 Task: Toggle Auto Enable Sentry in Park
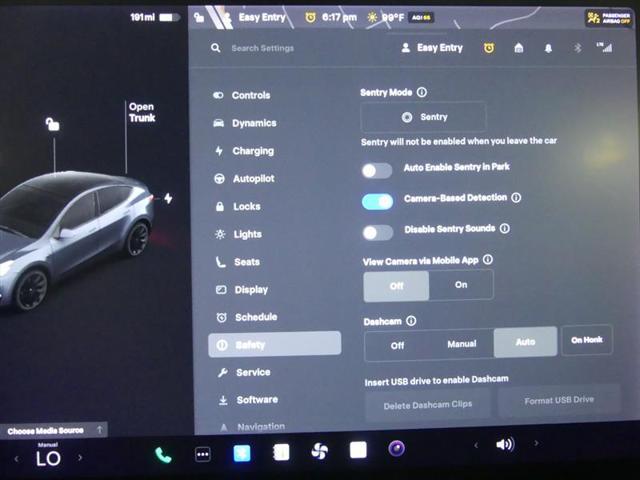coord(377,171)
